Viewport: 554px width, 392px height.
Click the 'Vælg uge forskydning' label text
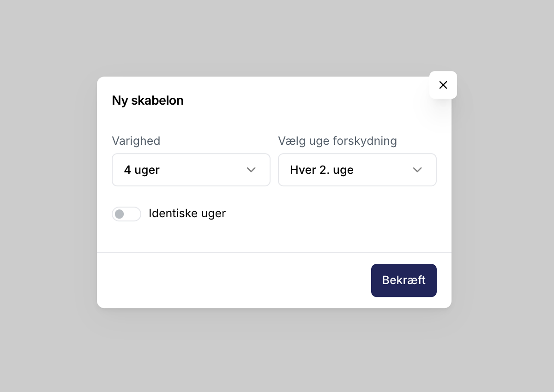click(x=337, y=141)
